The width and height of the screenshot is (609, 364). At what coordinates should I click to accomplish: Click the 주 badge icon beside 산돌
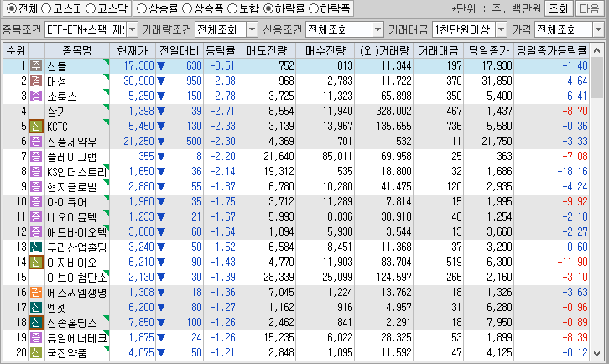tap(36, 65)
